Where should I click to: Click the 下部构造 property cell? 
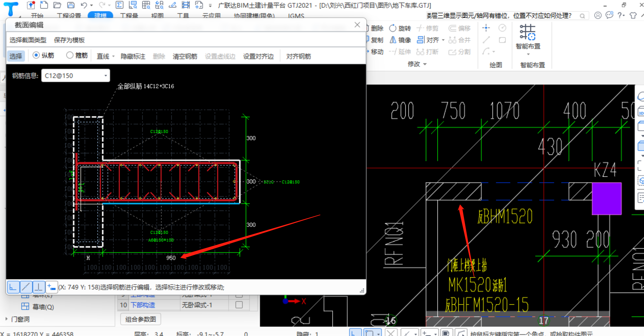coord(154,305)
